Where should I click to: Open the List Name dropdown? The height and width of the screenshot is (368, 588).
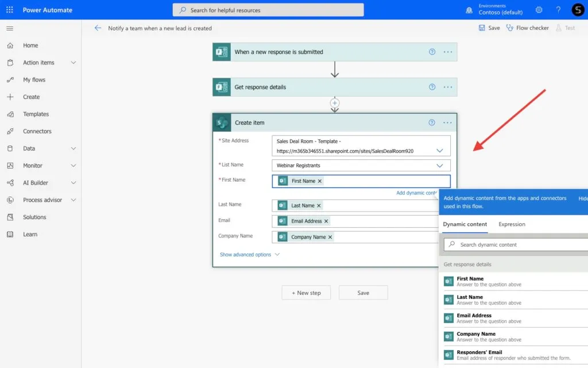pyautogui.click(x=439, y=166)
